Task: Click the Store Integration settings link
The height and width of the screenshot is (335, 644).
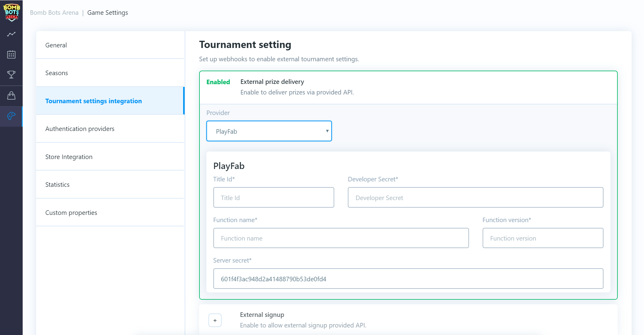Action: 69,156
